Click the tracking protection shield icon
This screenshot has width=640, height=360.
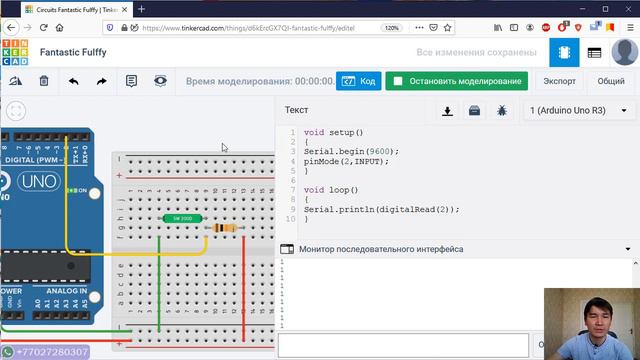point(110,28)
